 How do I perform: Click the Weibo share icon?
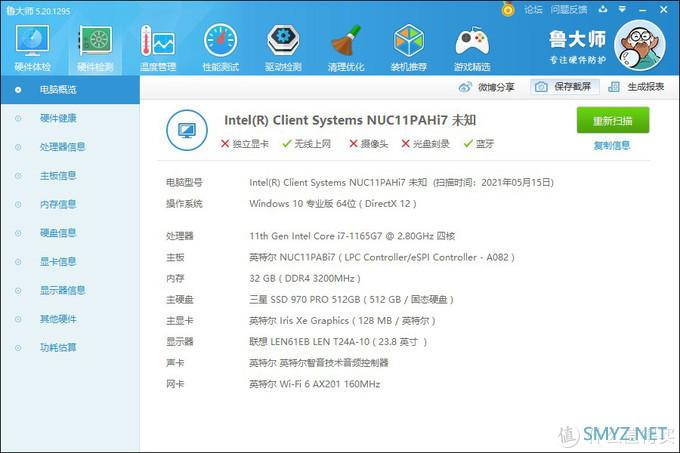(x=465, y=87)
